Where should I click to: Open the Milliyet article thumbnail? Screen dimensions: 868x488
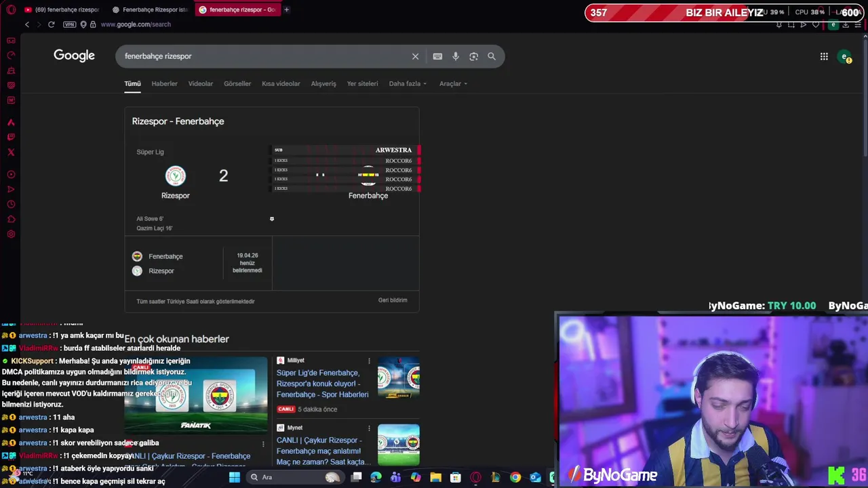click(x=398, y=378)
